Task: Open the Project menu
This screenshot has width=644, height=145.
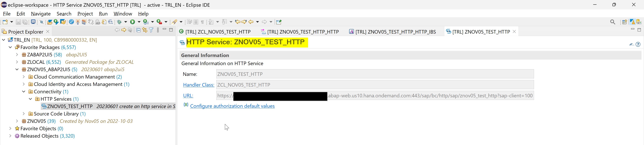Action: click(85, 13)
